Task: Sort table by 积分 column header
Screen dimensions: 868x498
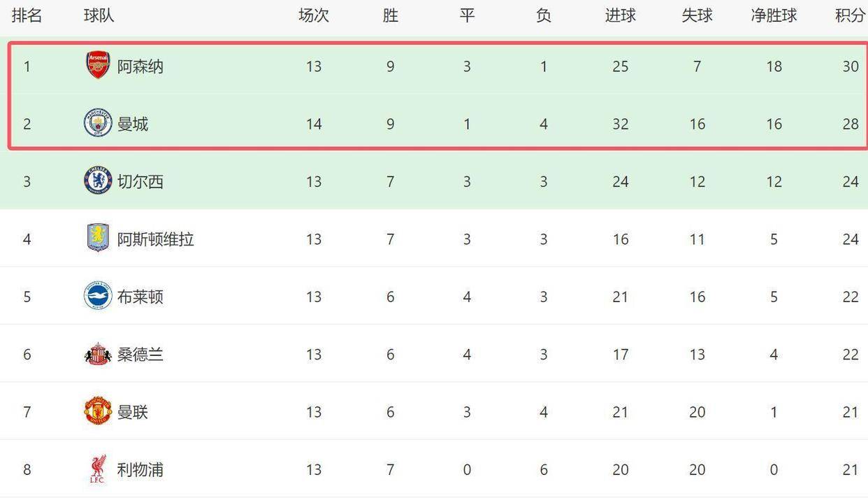Action: coord(850,15)
